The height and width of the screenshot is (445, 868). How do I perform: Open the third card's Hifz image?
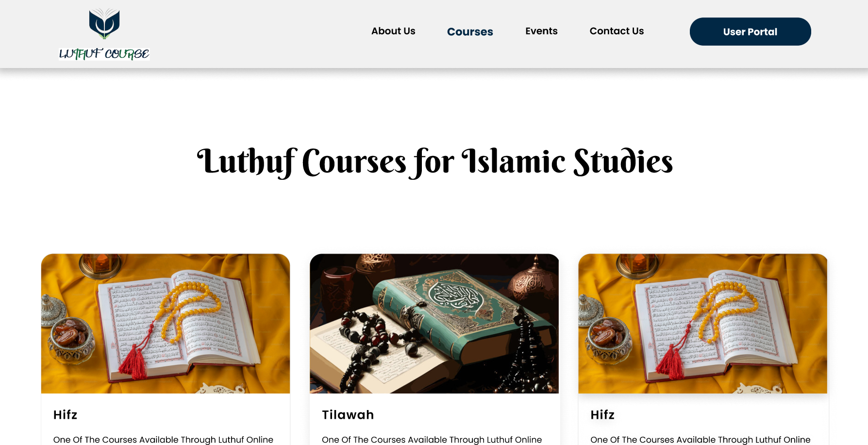click(702, 324)
